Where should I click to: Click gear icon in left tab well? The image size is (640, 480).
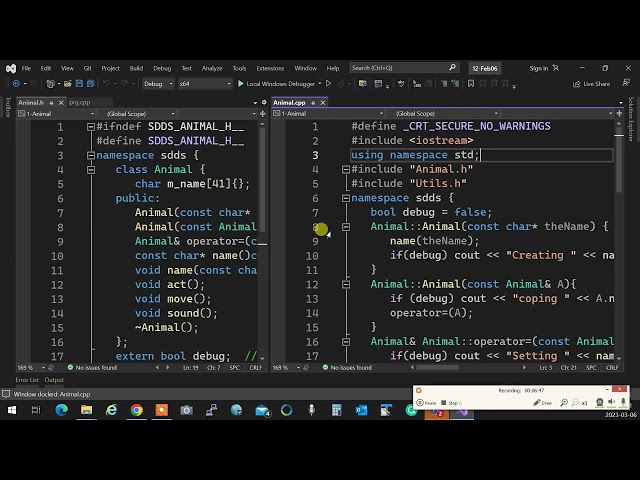(264, 102)
